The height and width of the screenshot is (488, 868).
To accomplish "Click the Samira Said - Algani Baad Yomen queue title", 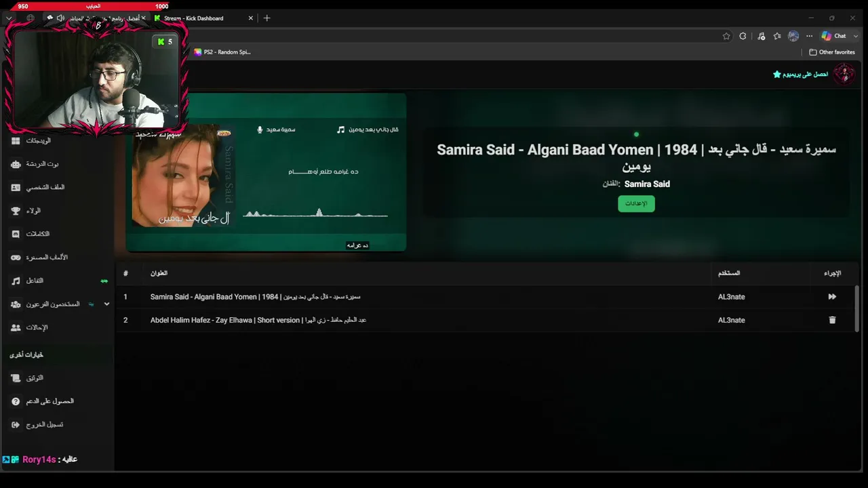I will click(x=255, y=297).
